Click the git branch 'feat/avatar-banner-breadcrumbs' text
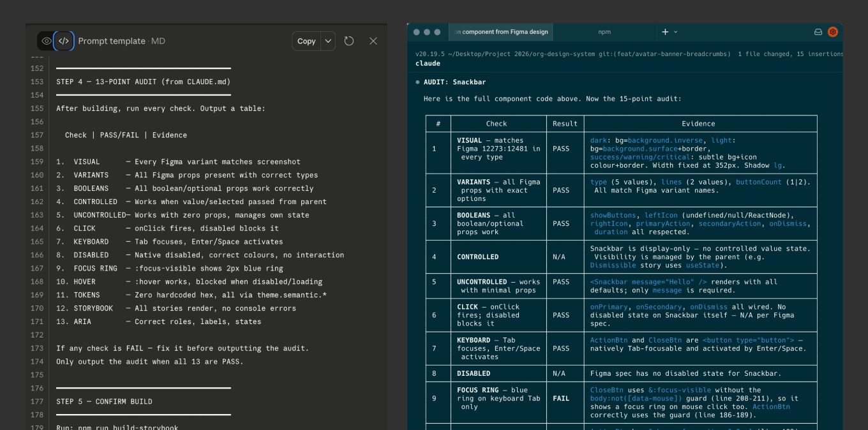 pyautogui.click(x=668, y=54)
